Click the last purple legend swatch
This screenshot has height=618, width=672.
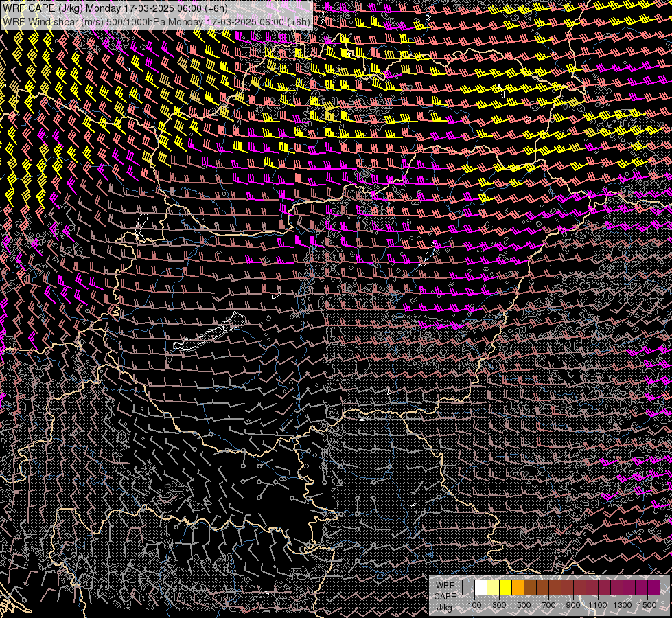[x=653, y=587]
